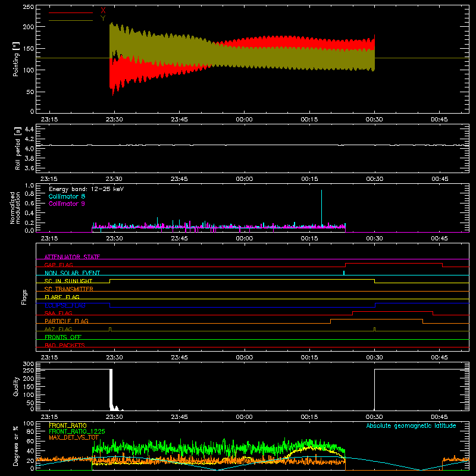Select the 'Y' legend label
This screenshot has width=476, height=476.
click(x=103, y=18)
